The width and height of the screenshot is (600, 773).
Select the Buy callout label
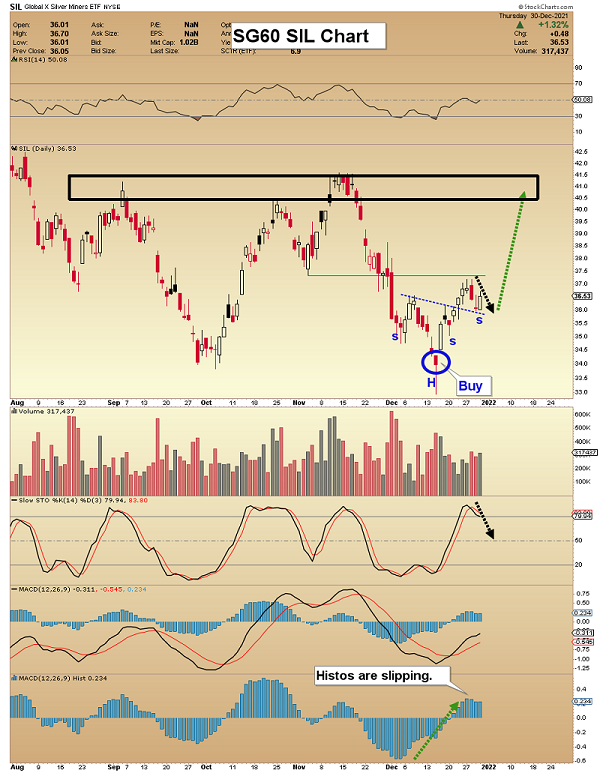pos(471,385)
